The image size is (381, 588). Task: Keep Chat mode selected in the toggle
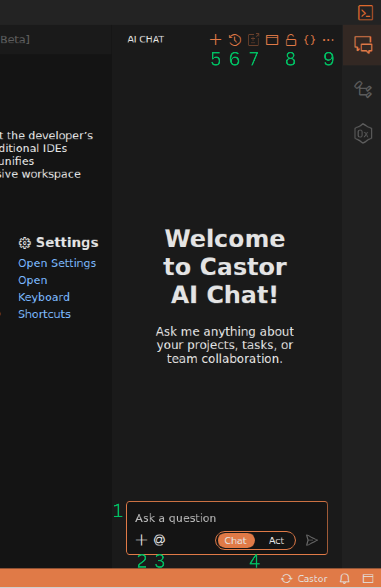click(x=236, y=540)
